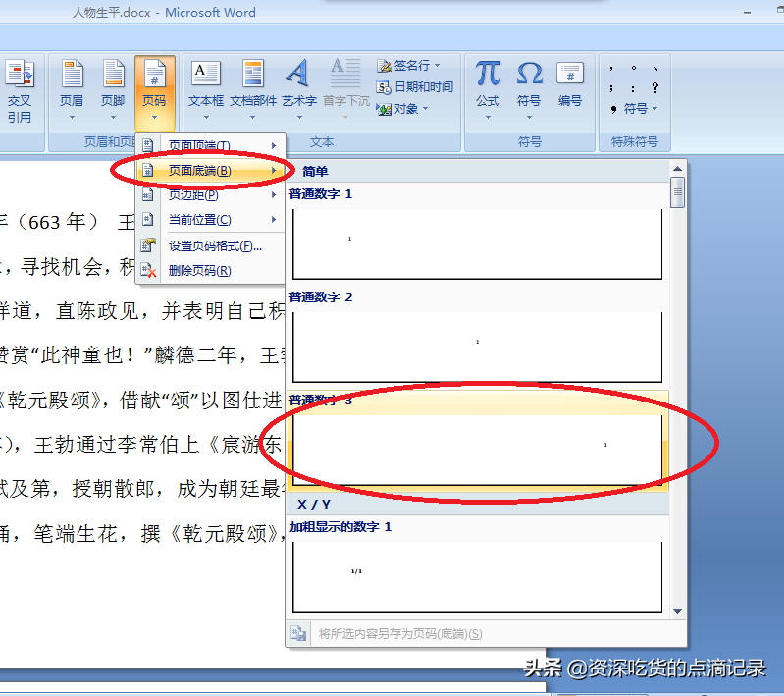This screenshot has width=784, height=696.
Task: Expand the Header (页眉) dropdown arrow
Action: tap(72, 117)
